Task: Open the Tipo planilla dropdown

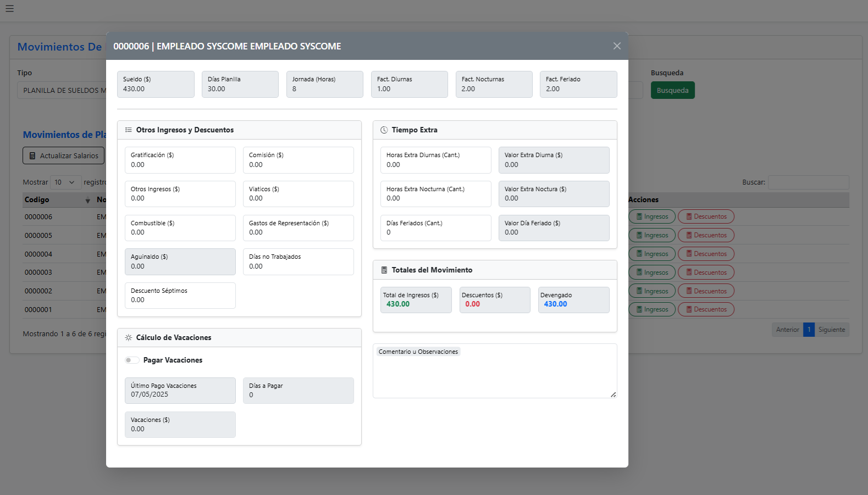Action: (62, 91)
